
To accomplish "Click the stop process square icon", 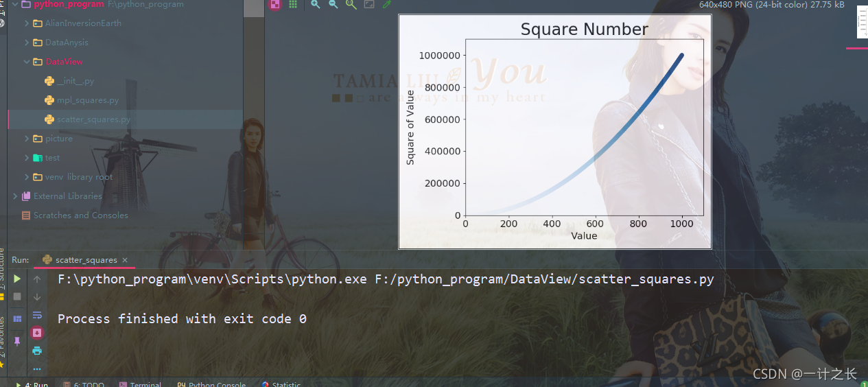I will click(x=17, y=296).
